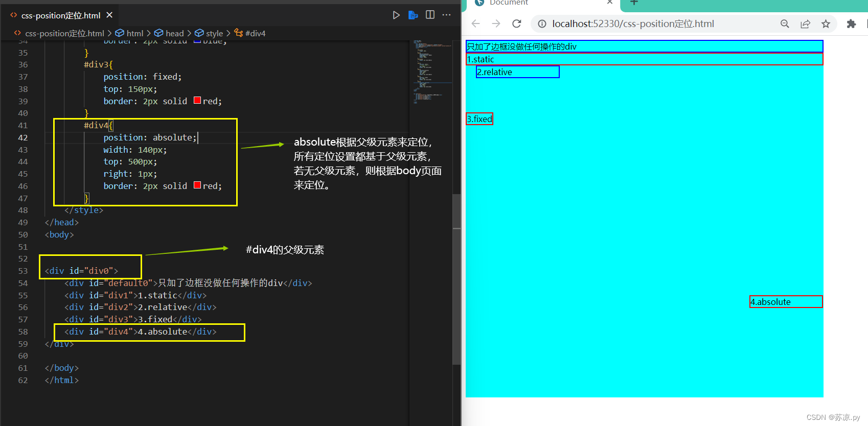
Task: Click the 'position: fixed;' code line
Action: (143, 77)
